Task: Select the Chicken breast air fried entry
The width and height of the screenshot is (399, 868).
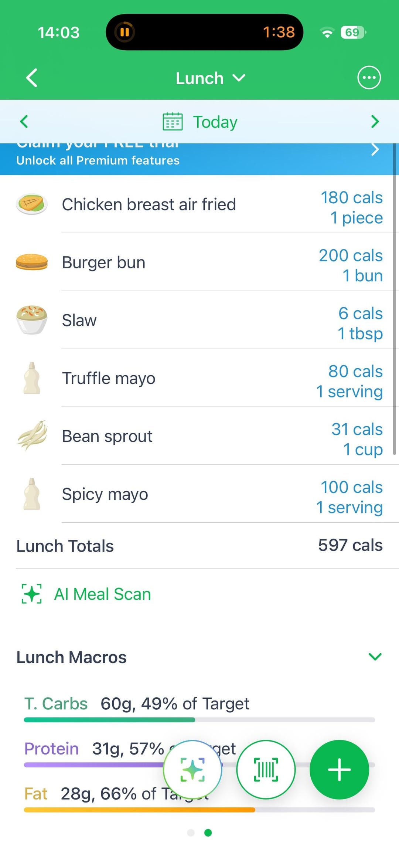Action: tap(149, 204)
